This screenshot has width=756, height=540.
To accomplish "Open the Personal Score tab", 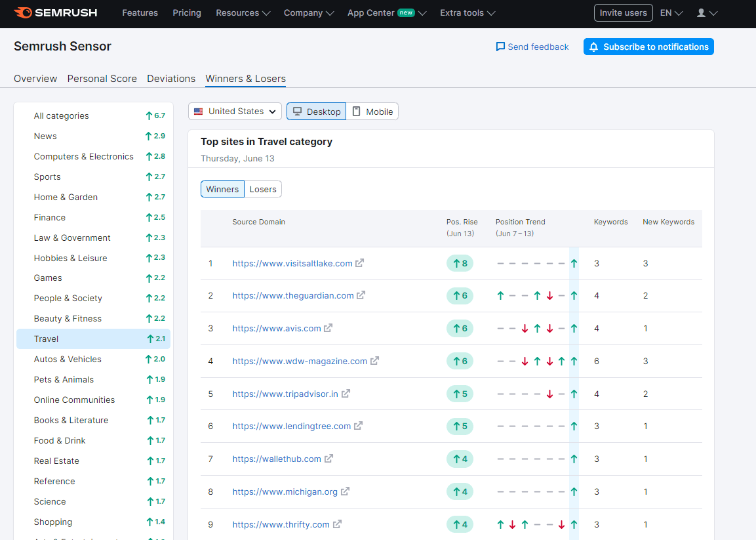I will [102, 79].
